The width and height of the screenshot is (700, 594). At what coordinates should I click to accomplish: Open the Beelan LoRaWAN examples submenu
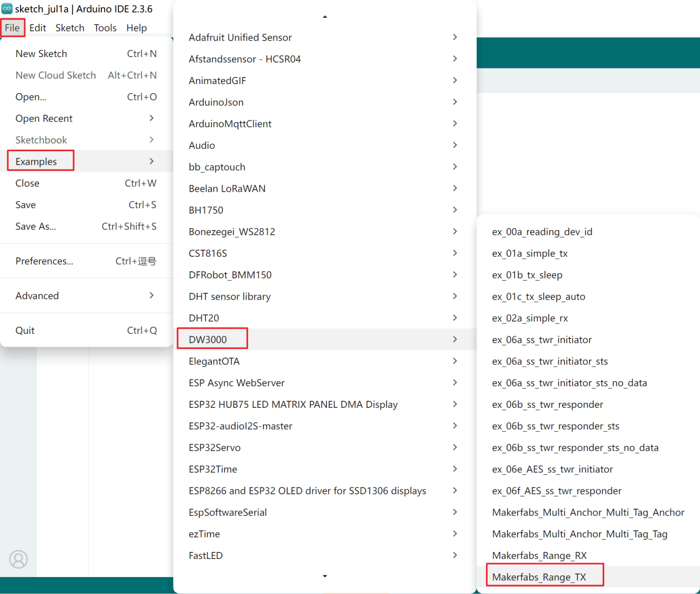325,189
